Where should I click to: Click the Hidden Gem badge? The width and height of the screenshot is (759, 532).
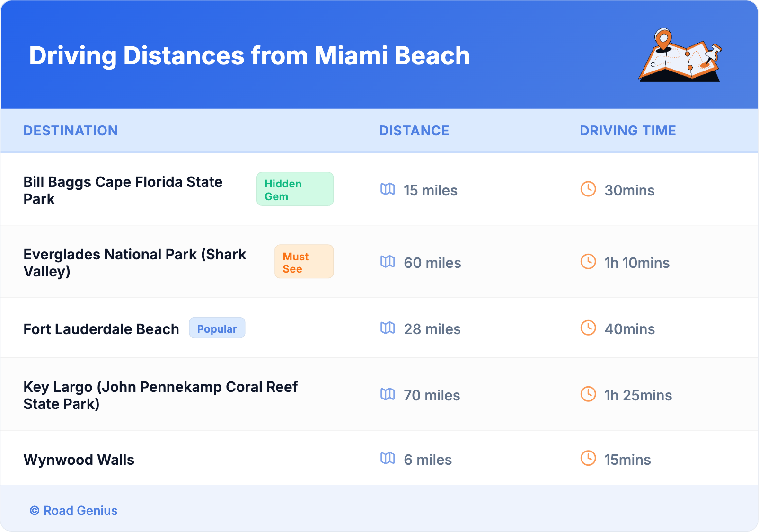click(295, 189)
